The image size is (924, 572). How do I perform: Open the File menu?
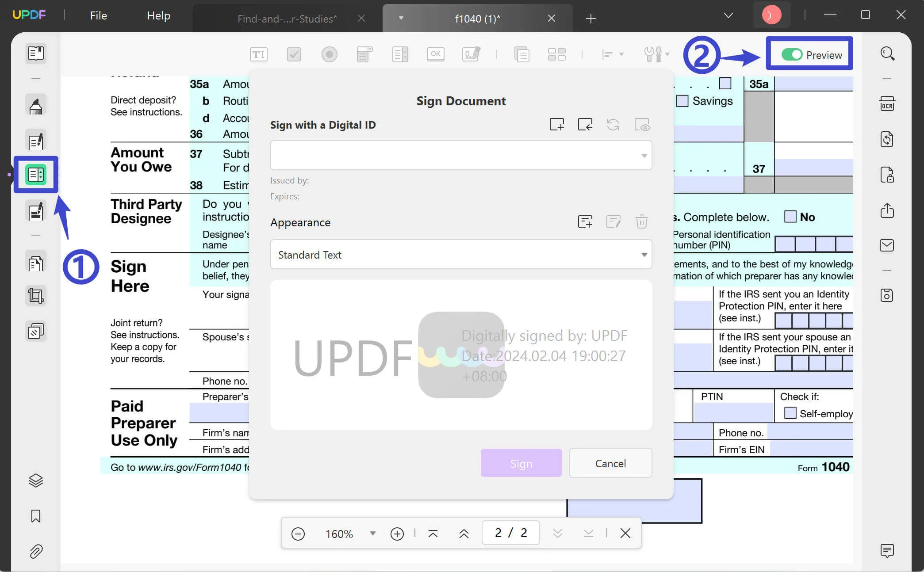click(98, 15)
